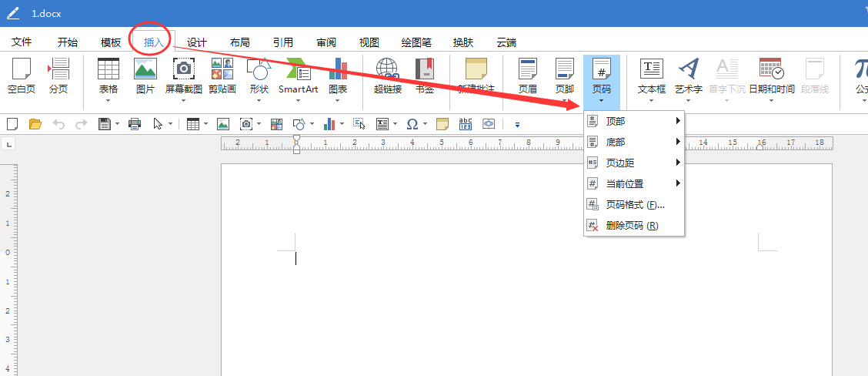Viewport: 868px width, 376px height.
Task: Choose 页码格式 (F)... menu entry
Action: point(634,205)
